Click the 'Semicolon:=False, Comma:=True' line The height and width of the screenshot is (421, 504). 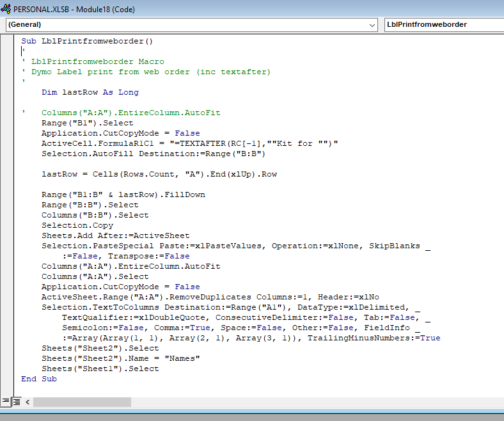[240, 328]
